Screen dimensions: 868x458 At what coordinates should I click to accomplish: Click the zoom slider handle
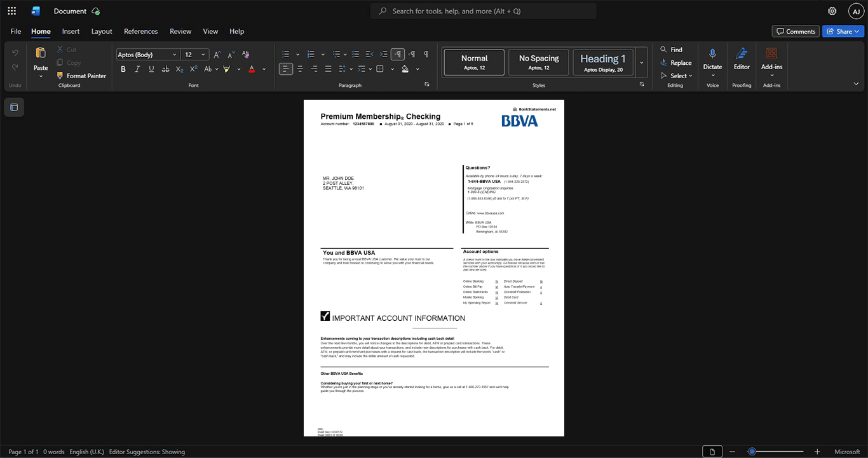[x=752, y=452]
